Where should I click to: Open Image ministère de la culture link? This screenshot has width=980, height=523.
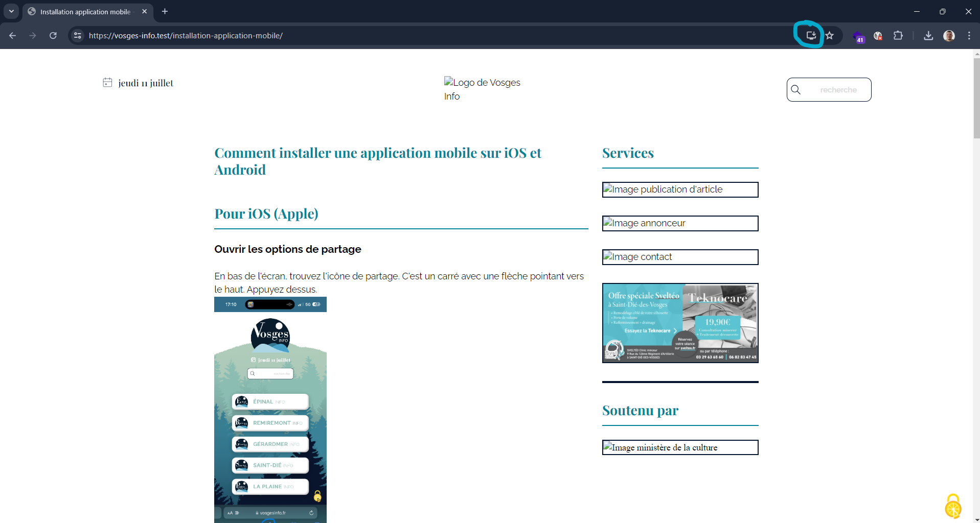pos(680,447)
